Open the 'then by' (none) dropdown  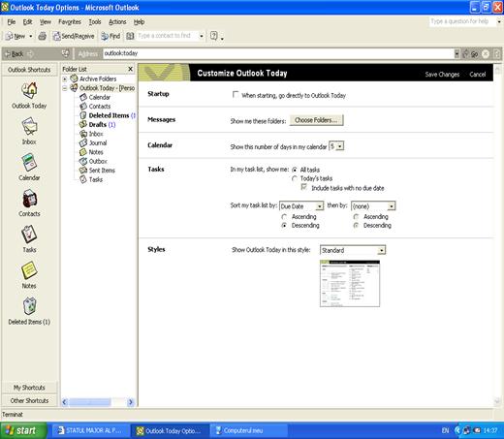pos(392,206)
